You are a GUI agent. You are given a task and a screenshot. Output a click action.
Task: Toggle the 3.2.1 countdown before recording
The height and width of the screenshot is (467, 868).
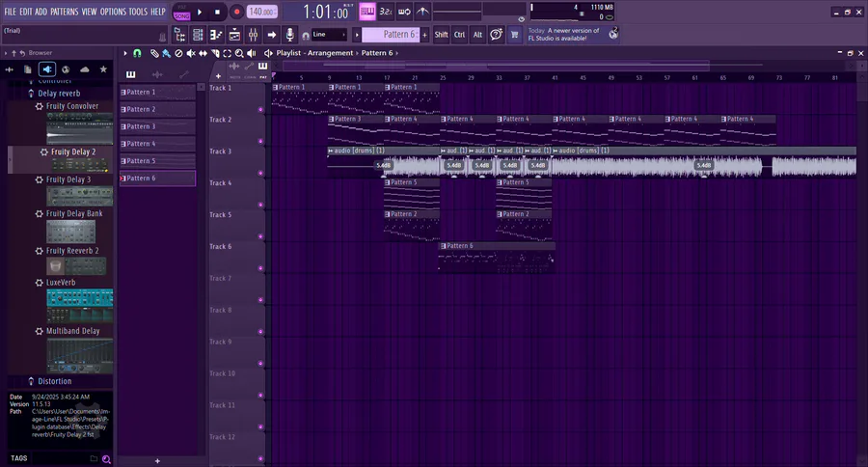click(x=386, y=11)
